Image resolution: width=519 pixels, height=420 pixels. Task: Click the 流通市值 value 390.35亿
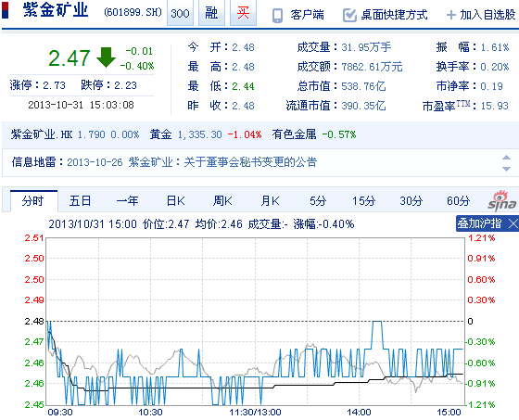pyautogui.click(x=363, y=106)
